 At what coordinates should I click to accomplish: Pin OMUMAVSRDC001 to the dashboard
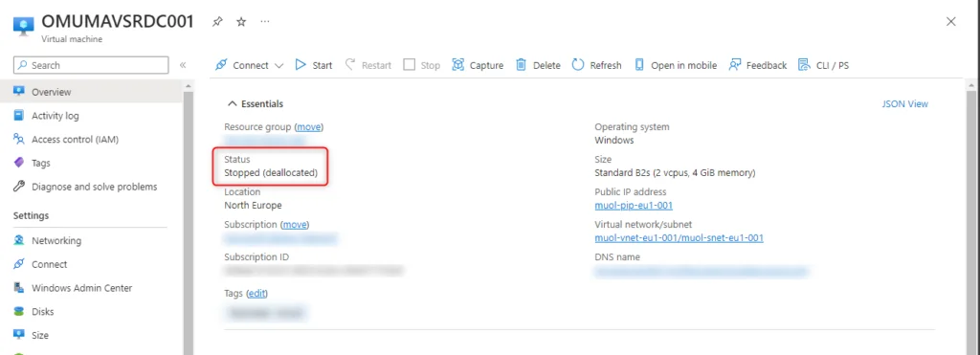(x=217, y=22)
